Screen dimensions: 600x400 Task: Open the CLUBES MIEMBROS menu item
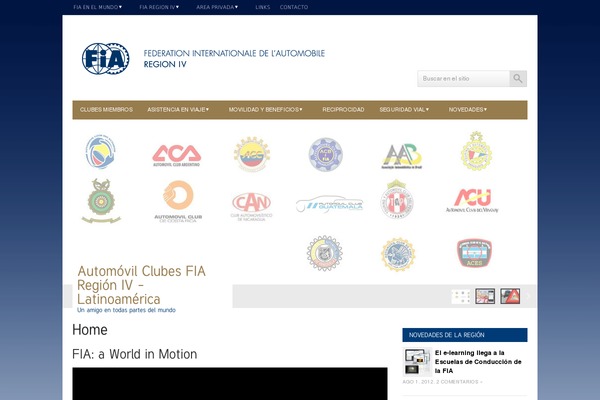point(106,109)
